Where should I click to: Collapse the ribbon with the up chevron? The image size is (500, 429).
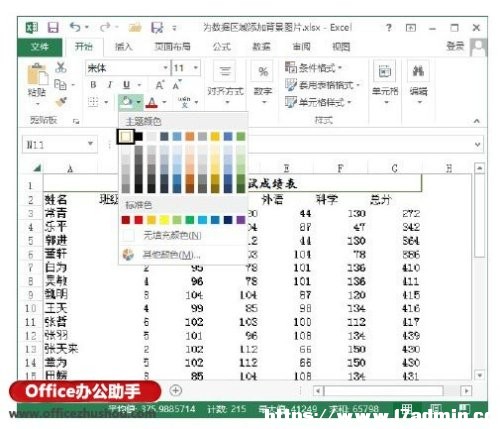[x=477, y=121]
